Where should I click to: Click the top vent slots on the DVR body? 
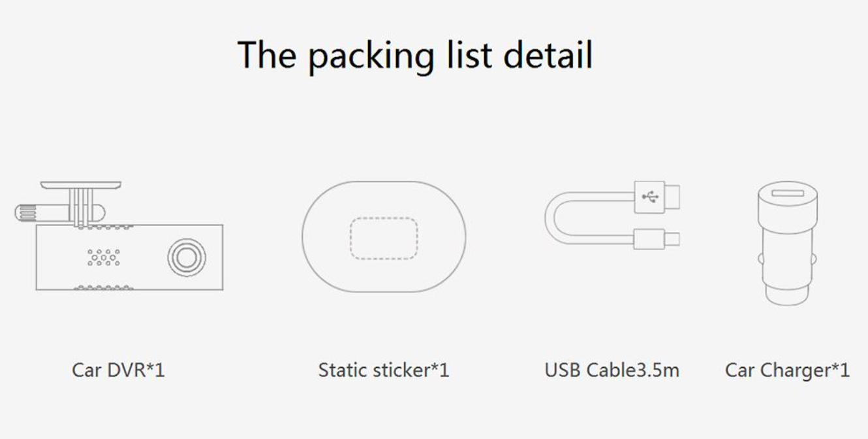tap(104, 227)
